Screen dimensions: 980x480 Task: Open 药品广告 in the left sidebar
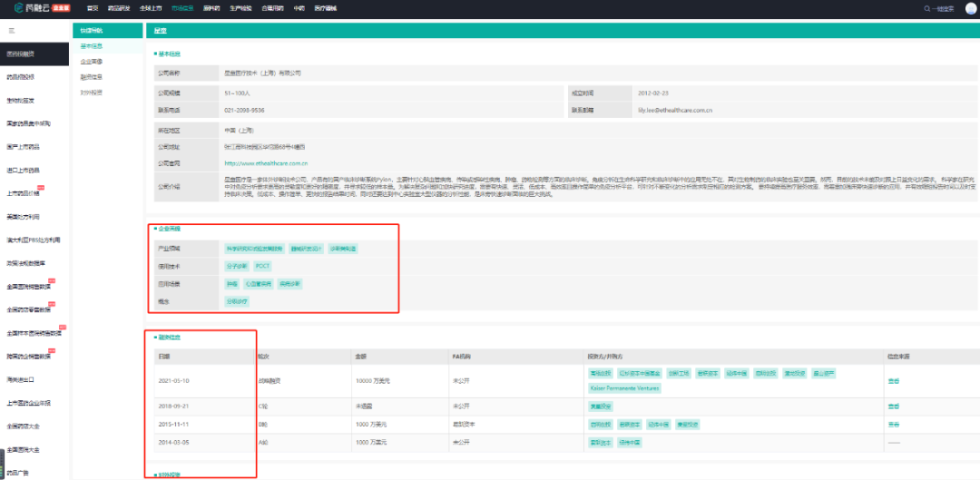click(x=18, y=474)
